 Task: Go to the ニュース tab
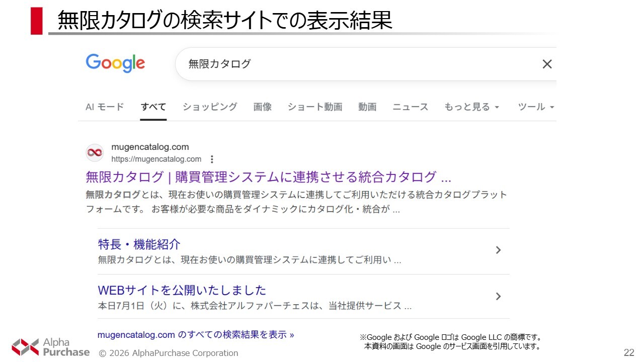pyautogui.click(x=410, y=107)
